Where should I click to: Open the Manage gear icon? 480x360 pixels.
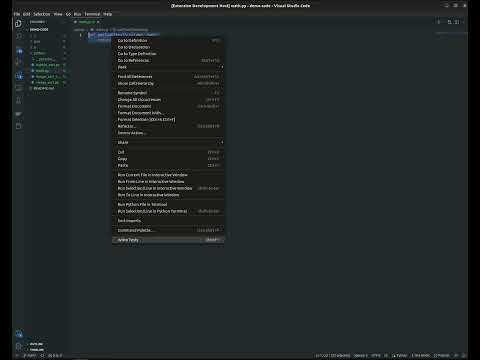[x=19, y=346]
